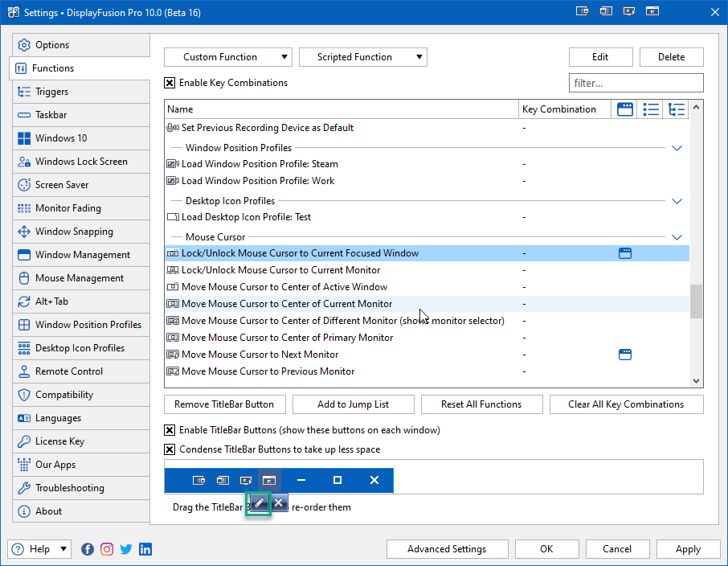The width and height of the screenshot is (728, 566).
Task: Toggle Condense TitleBar Buttons checkbox
Action: [x=170, y=449]
